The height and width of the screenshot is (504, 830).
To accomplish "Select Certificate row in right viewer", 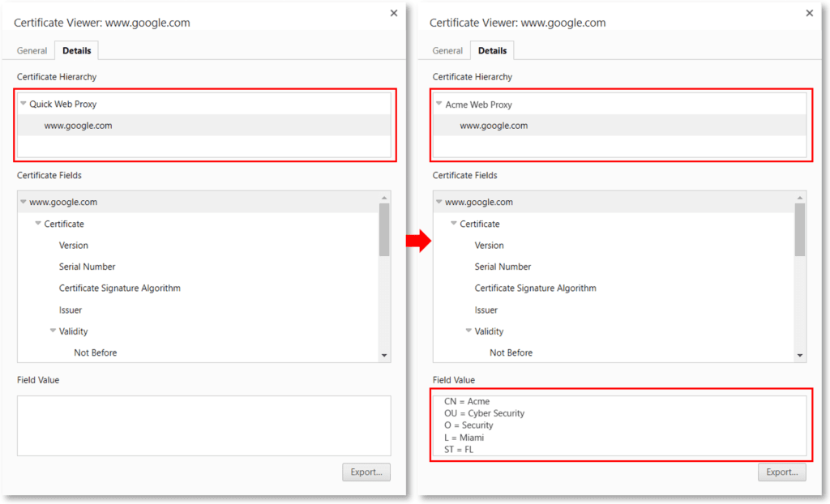I will coord(480,224).
